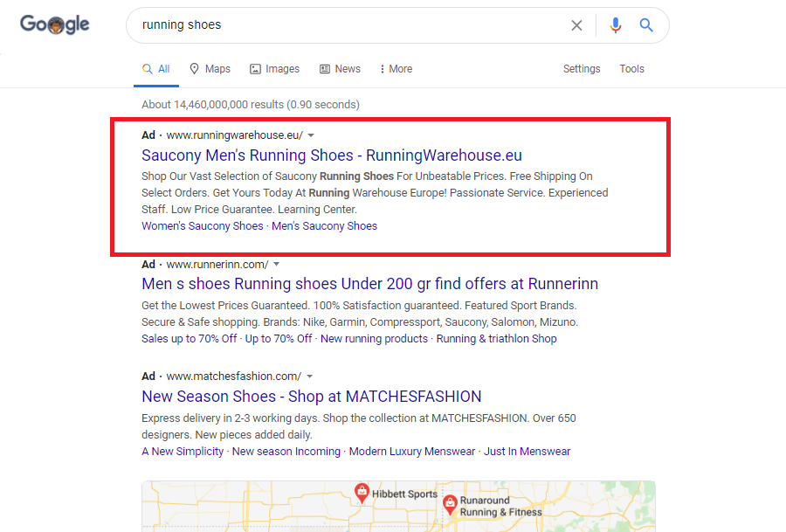Screen dimensions: 786x532
Task: Open the Runnerinn Under 200 gr ad title
Action: (370, 284)
